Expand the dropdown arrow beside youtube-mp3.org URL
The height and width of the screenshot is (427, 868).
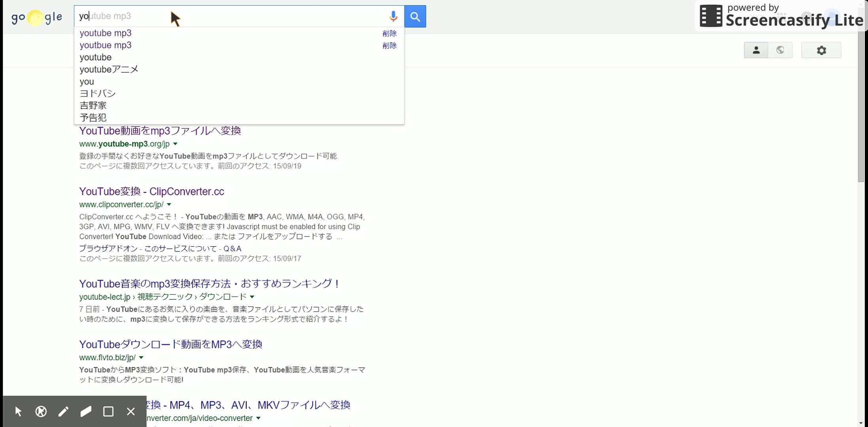[x=175, y=144]
